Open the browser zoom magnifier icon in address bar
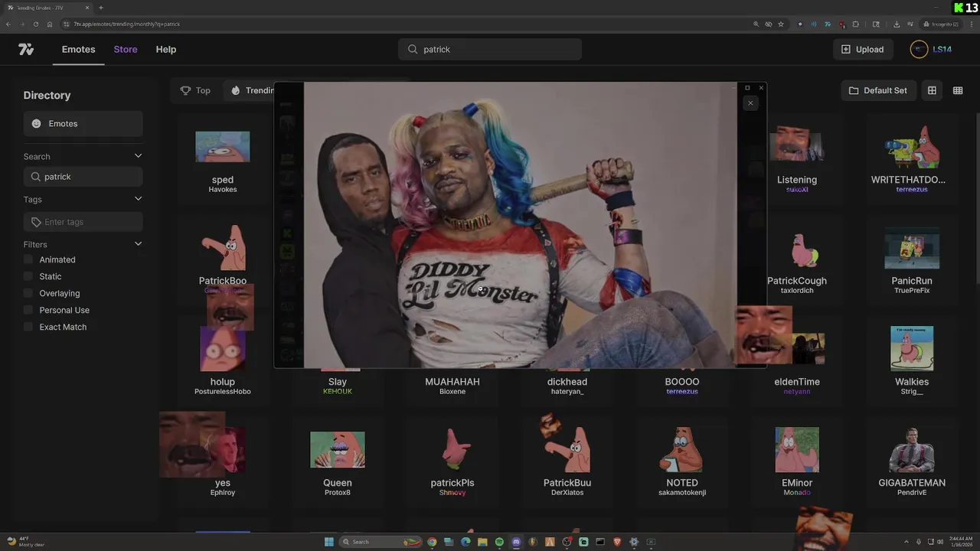The width and height of the screenshot is (980, 551). (756, 24)
